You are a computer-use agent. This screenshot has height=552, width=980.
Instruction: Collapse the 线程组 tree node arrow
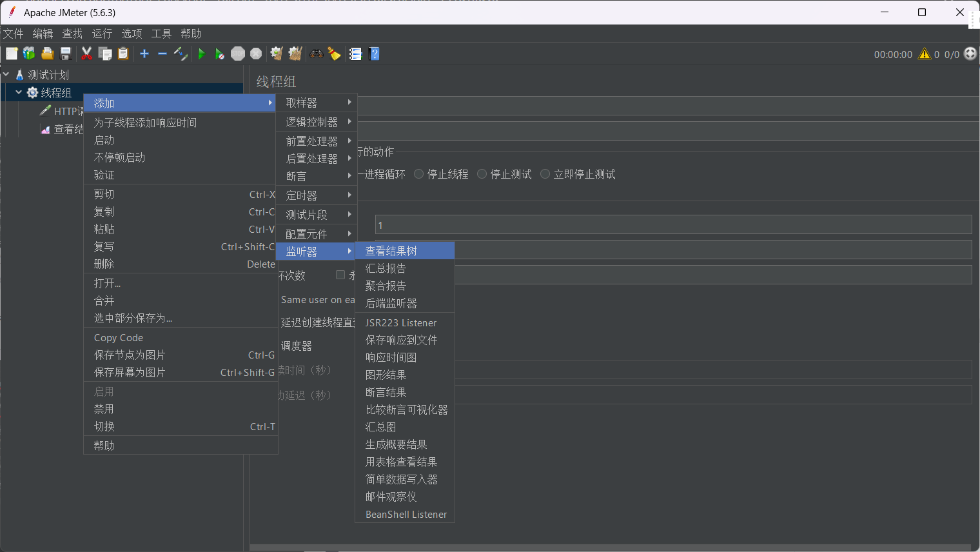[x=19, y=92]
